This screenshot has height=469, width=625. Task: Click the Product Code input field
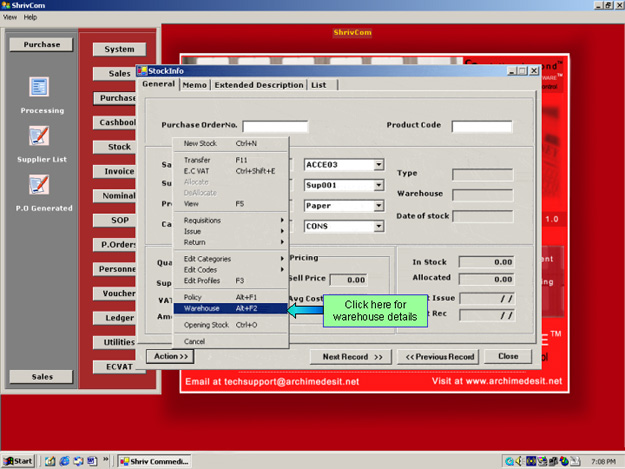tap(481, 127)
